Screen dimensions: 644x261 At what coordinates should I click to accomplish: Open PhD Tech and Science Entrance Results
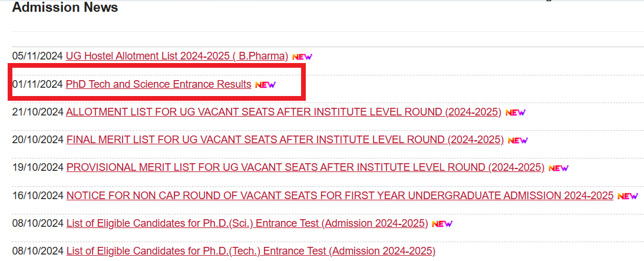(x=158, y=84)
